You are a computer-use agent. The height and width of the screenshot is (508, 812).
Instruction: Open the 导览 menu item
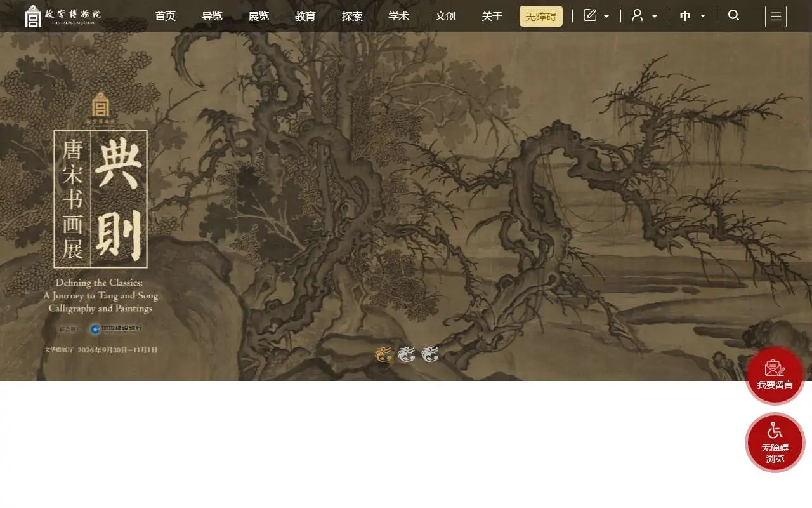pyautogui.click(x=212, y=17)
